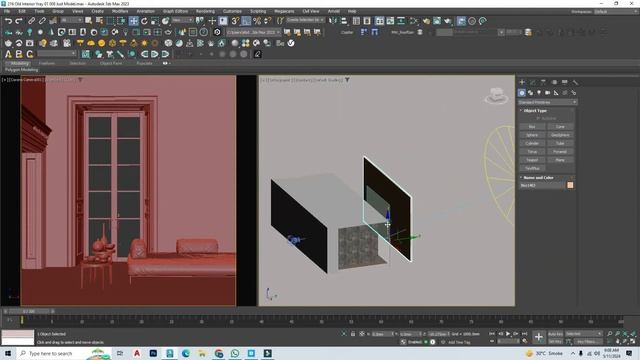The image size is (640, 360).
Task: Click the Mirror tool icon
Action: pos(333,21)
